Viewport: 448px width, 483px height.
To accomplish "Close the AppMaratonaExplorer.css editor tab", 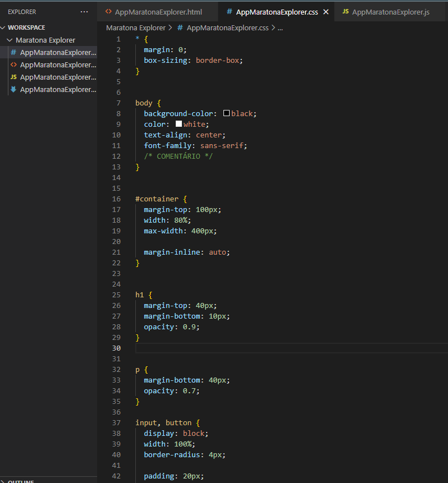I will point(324,11).
